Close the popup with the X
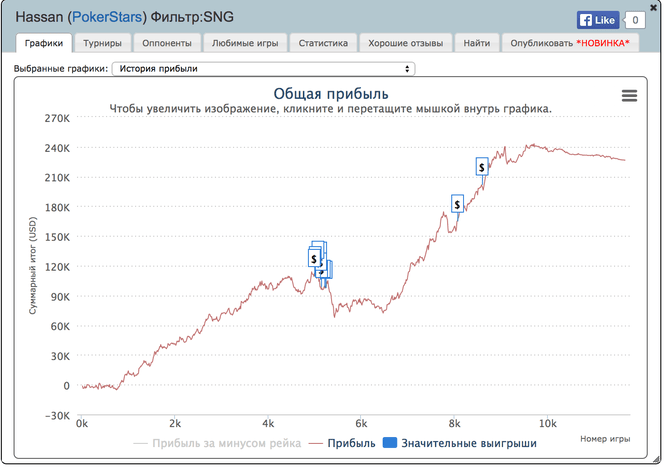664x467 pixels. (x=653, y=8)
